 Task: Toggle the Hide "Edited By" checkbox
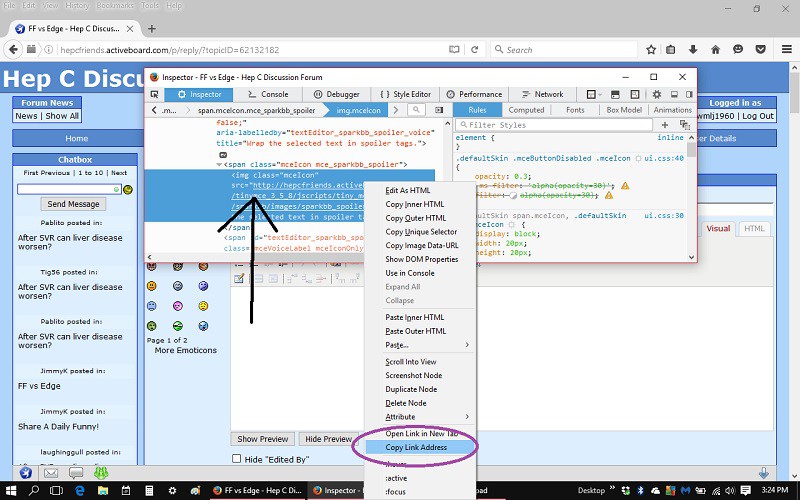(237, 459)
